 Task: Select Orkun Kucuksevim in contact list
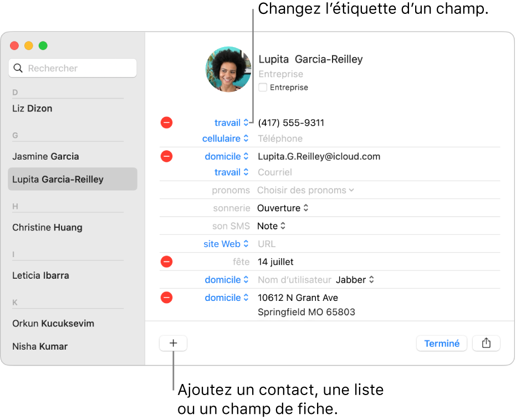click(x=53, y=323)
